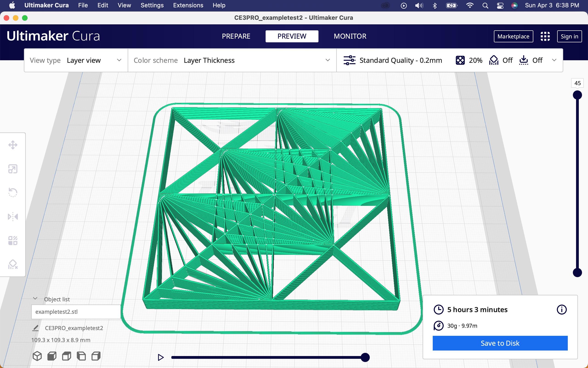Image resolution: width=588 pixels, height=368 pixels.
Task: Play the layer simulation
Action: point(161,357)
